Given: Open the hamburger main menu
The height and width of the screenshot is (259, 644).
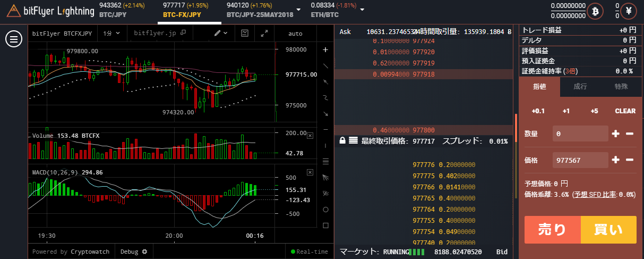Looking at the screenshot, I should coord(13,38).
